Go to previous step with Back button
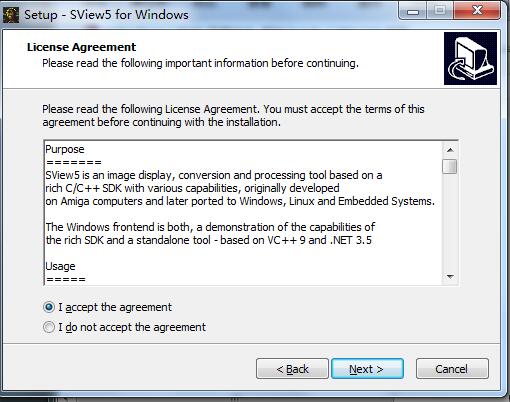This screenshot has height=402, width=510. click(x=292, y=369)
